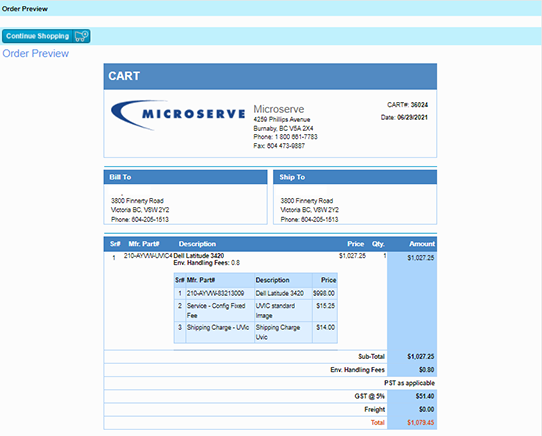
Task: Click the Description main column header
Action: coord(197,244)
